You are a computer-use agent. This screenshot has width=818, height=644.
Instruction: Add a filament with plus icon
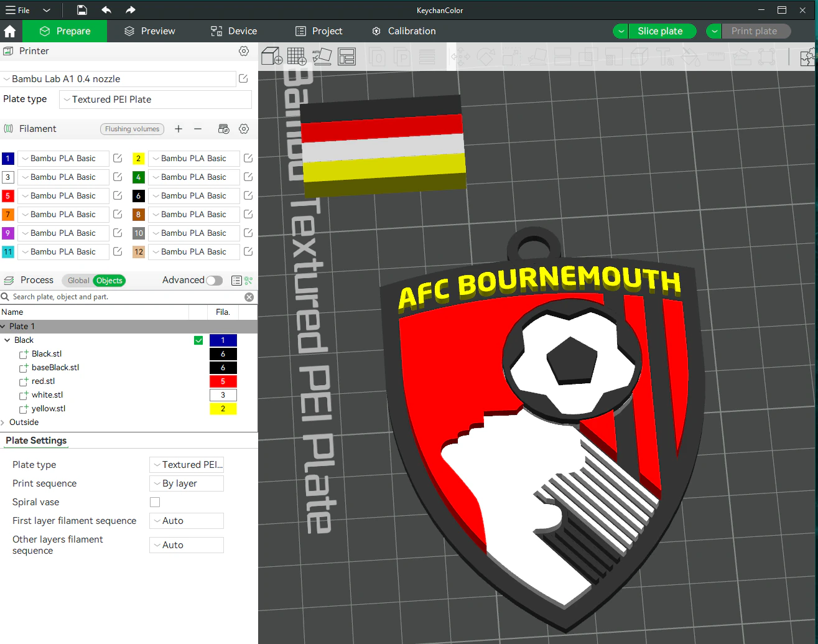[x=179, y=129]
